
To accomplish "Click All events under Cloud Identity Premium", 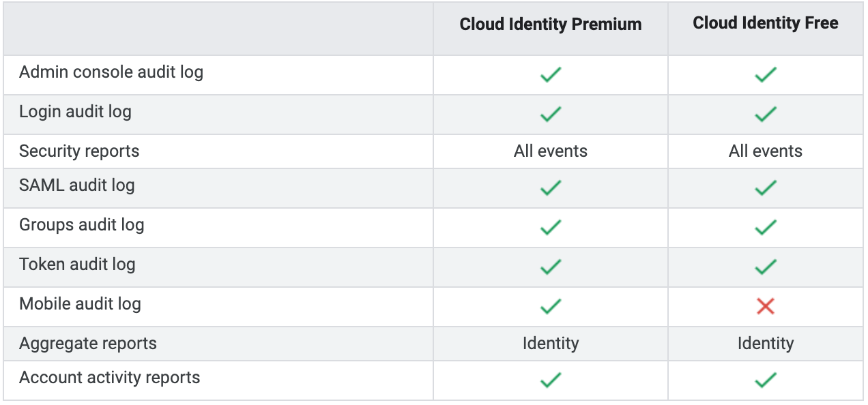I will click(551, 151).
